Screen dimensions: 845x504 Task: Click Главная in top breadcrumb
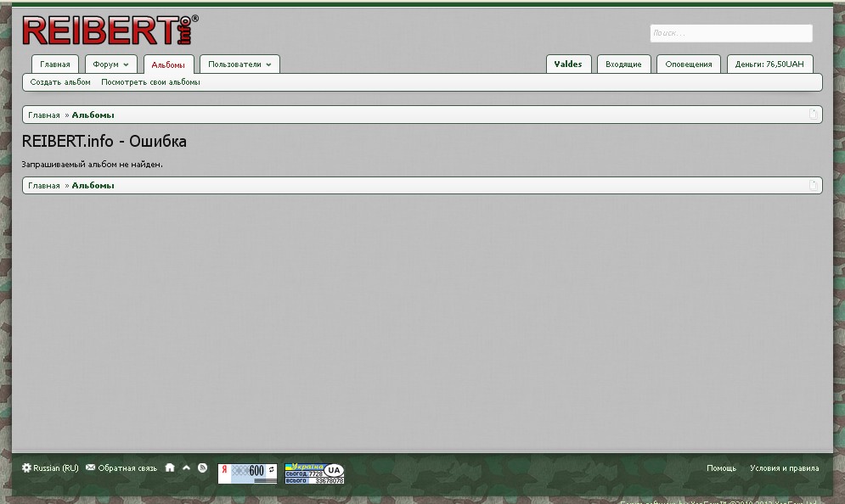[44, 115]
